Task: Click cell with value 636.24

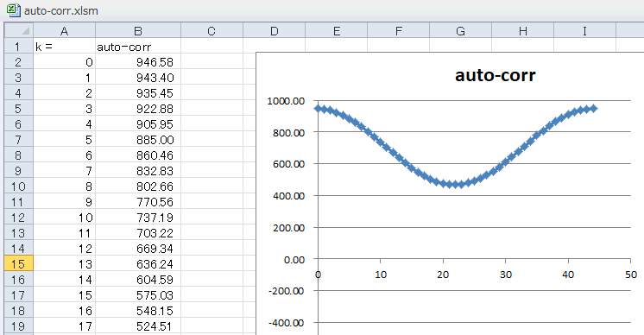Action: [138, 264]
